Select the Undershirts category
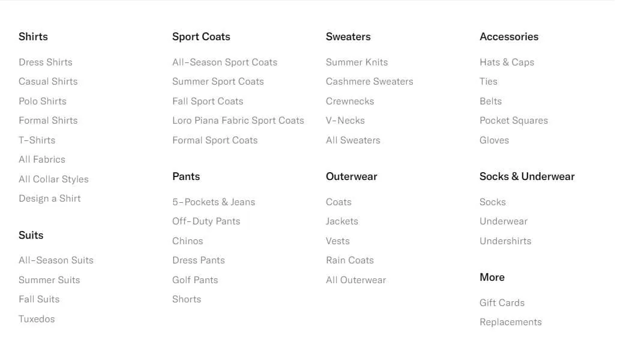 point(505,241)
